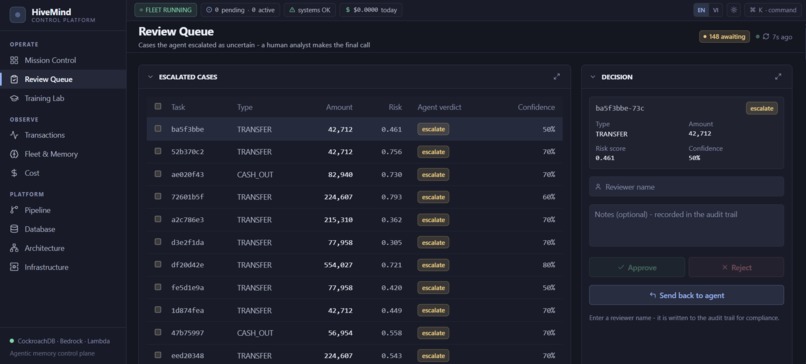Screen dimensions: 806x364
Task: Open Mission Control via its grid icon
Action: click(14, 60)
